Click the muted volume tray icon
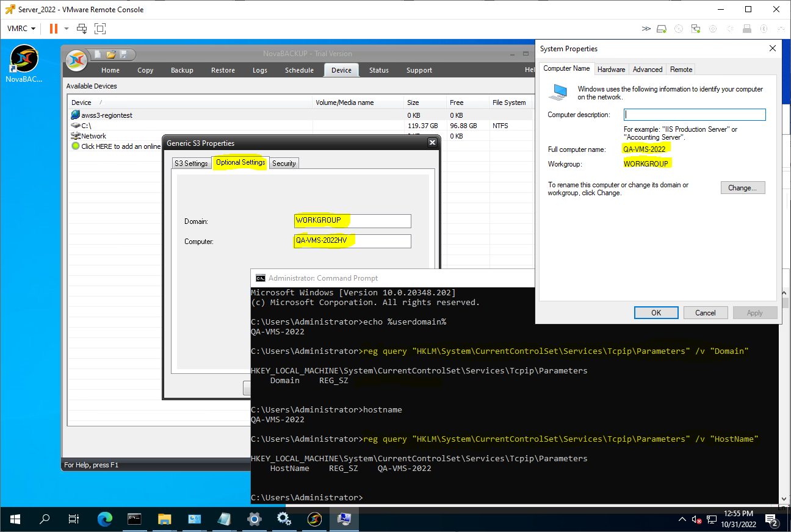 tap(696, 520)
